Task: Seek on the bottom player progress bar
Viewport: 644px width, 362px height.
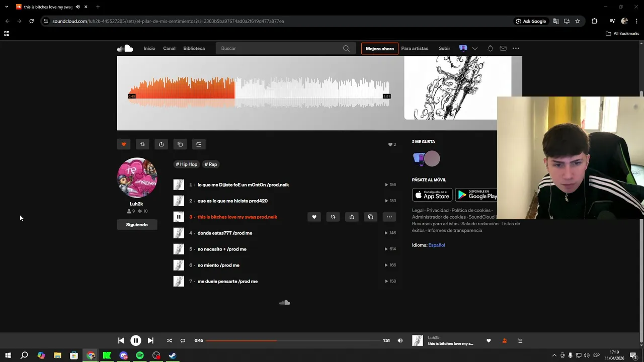Action: tap(293, 340)
